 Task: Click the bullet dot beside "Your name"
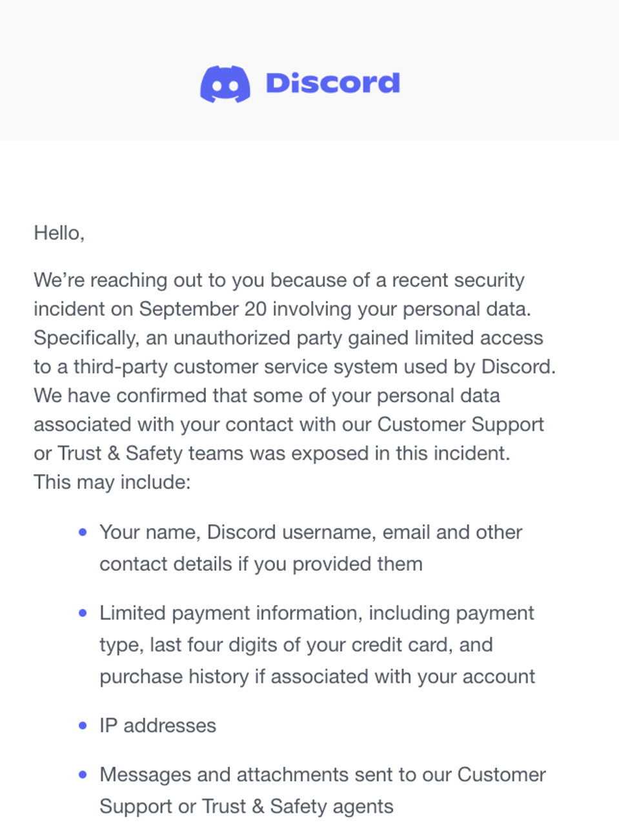83,532
